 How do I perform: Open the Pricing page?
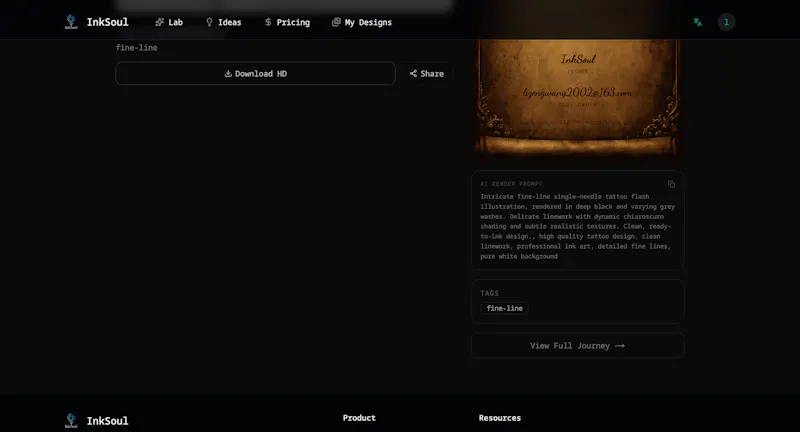(x=287, y=22)
